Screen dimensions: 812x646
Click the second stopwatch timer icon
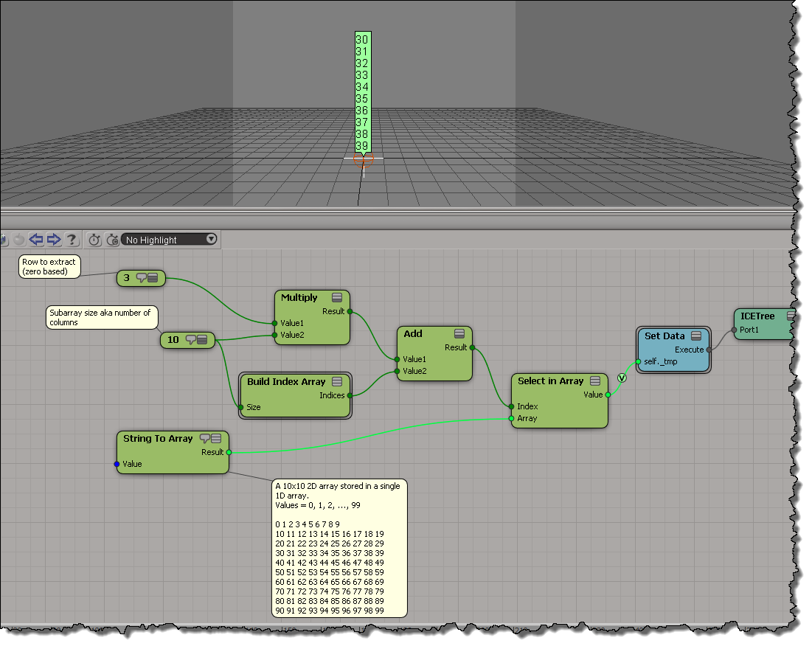[x=112, y=240]
